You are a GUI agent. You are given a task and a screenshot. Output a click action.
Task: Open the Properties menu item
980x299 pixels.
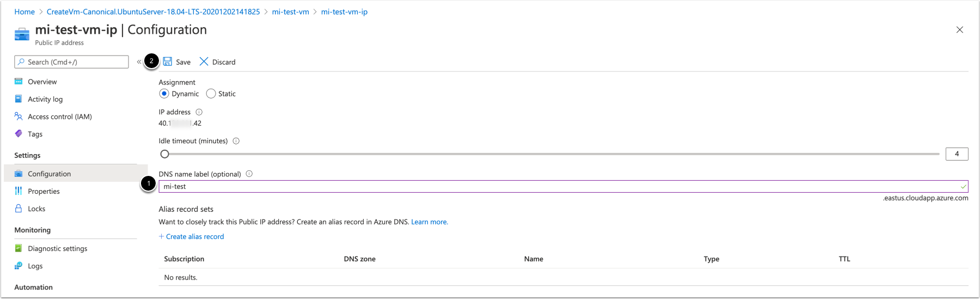point(44,191)
